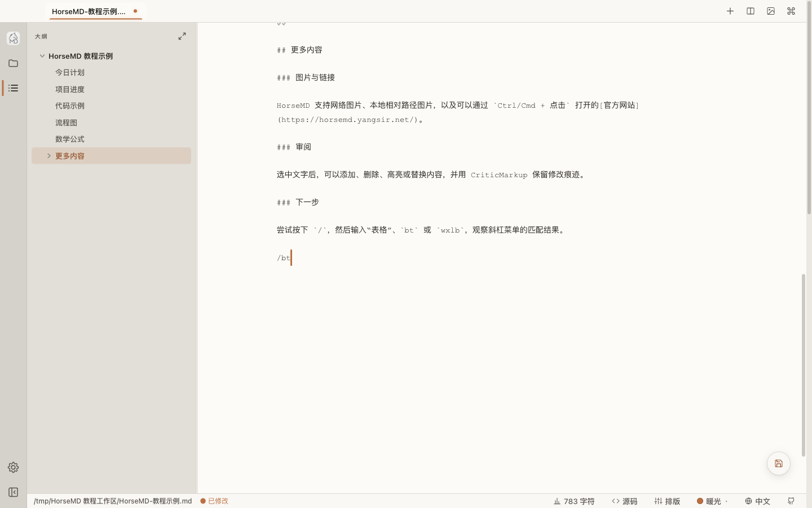
Task: Click the 大纲 panel header label
Action: [41, 36]
